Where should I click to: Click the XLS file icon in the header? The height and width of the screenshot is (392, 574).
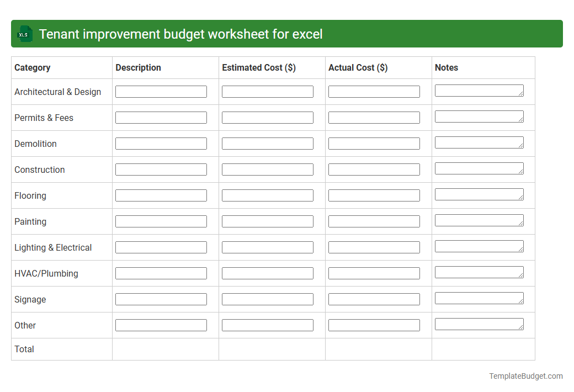click(24, 34)
